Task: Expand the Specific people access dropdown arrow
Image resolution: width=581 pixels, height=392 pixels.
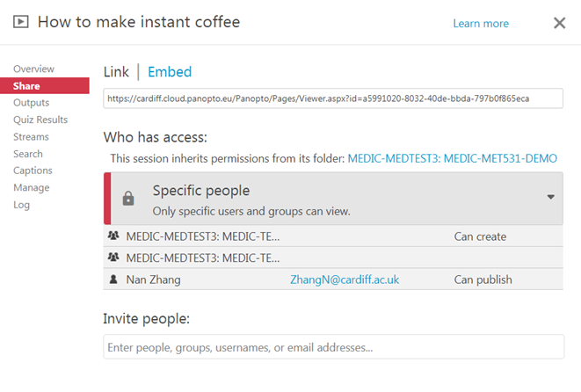Action: point(551,197)
